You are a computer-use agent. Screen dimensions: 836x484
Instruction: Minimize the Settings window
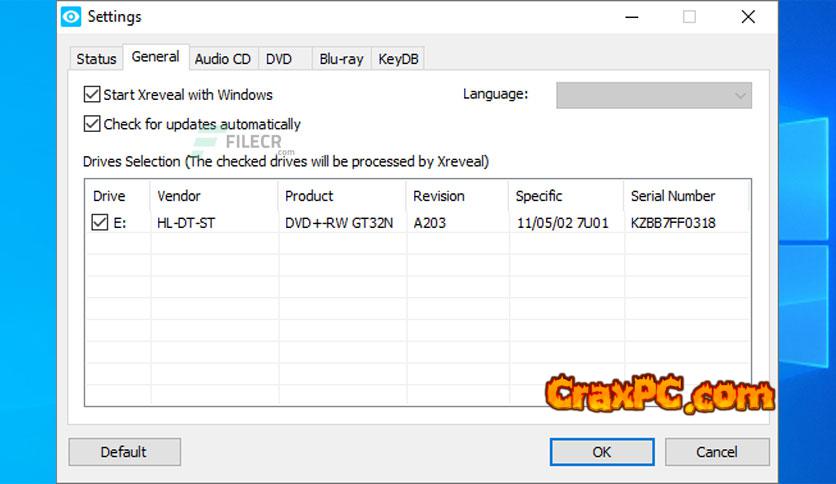pos(632,17)
